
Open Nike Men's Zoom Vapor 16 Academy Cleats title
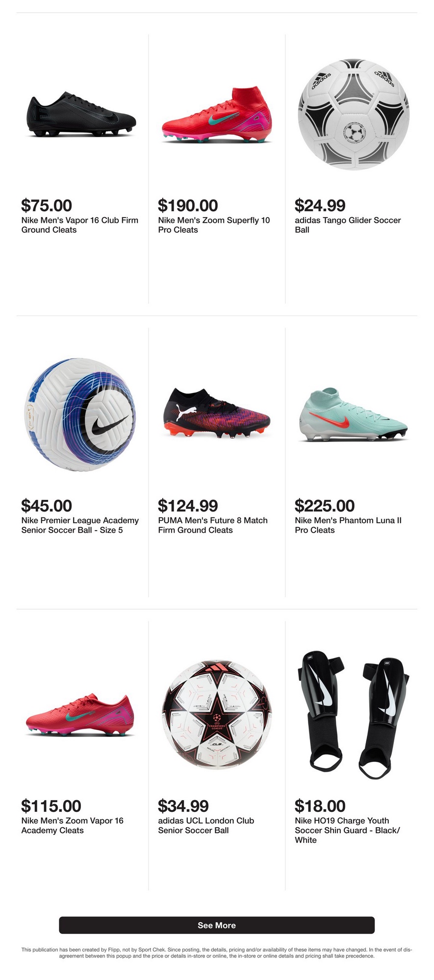[x=73, y=825]
